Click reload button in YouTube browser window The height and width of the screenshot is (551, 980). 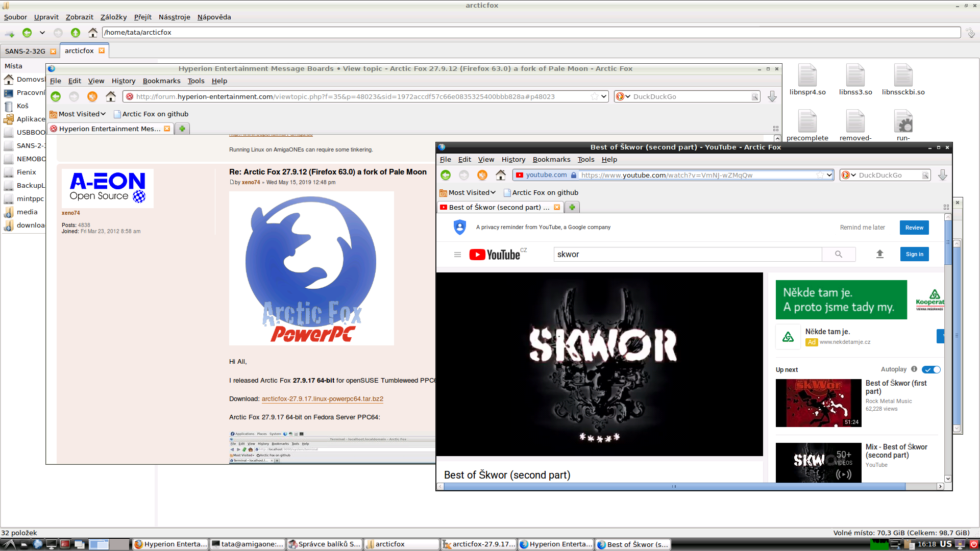[x=482, y=175]
